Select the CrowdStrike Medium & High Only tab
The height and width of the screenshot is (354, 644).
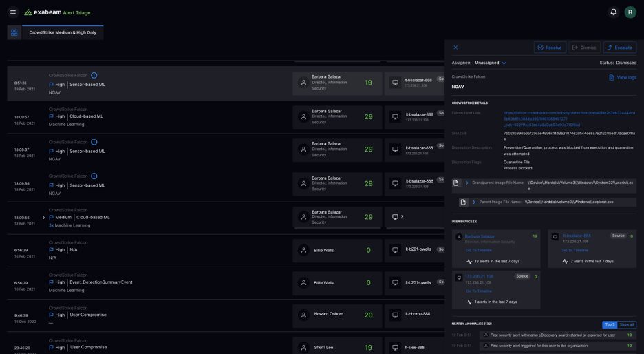(63, 32)
